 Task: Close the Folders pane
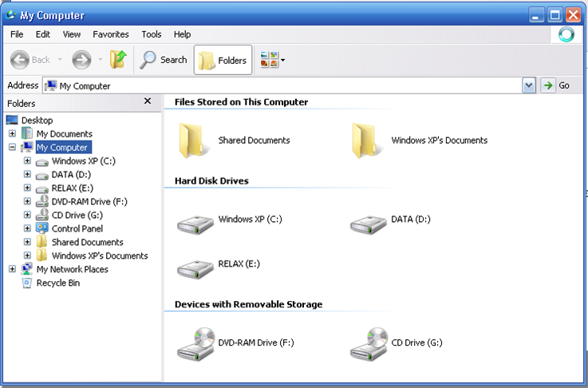click(148, 101)
